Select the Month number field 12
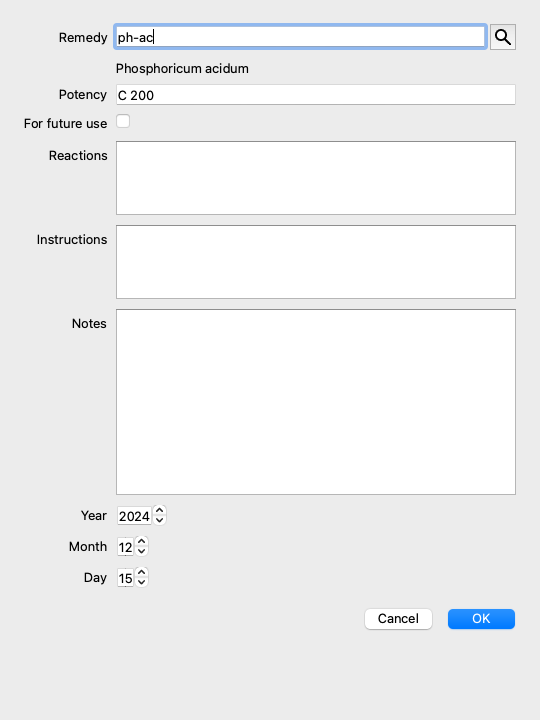 125,547
